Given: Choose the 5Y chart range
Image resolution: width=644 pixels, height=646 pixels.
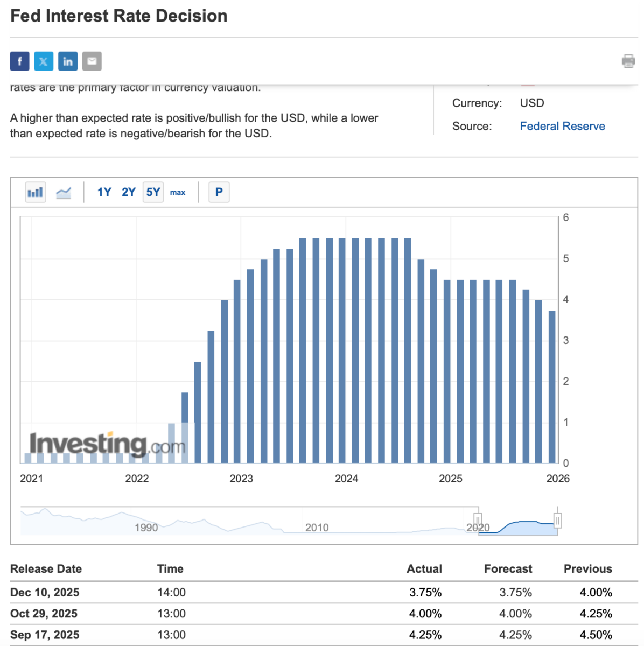Looking at the screenshot, I should [x=153, y=192].
